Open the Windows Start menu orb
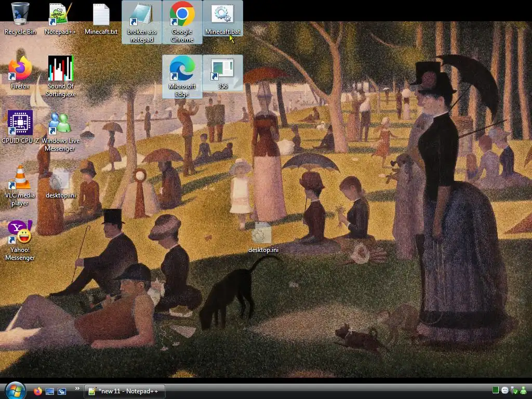 click(15, 390)
